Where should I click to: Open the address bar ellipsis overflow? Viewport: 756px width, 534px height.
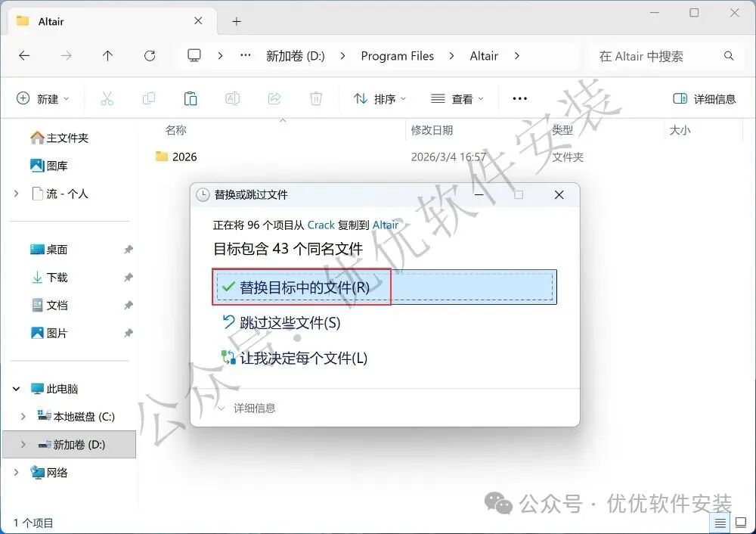246,55
